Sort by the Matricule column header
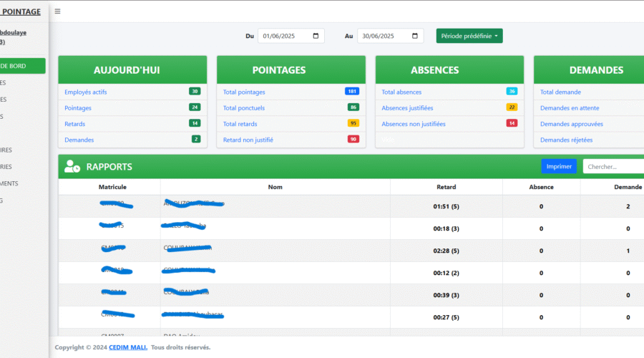 (112, 187)
